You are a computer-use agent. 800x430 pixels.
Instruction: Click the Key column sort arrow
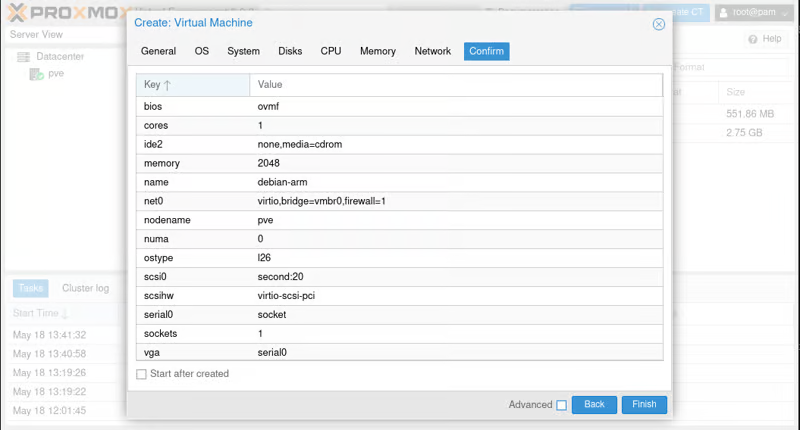(167, 85)
